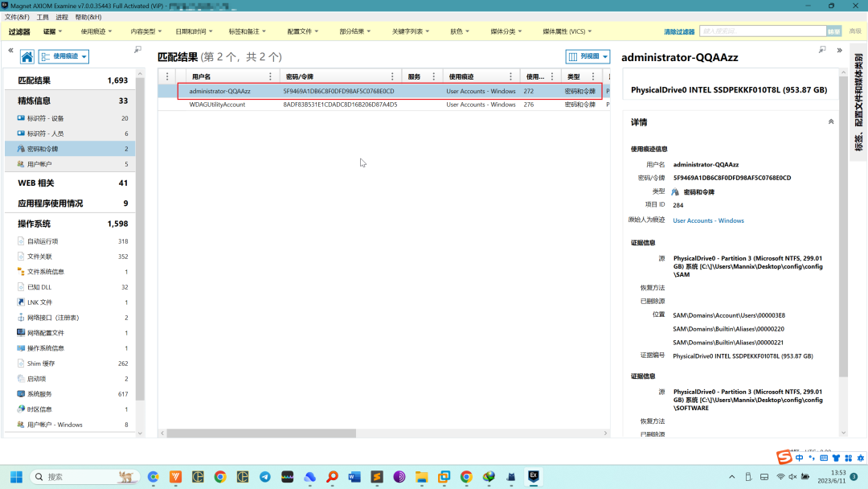Open Windows Start menu
868x489 pixels.
click(x=16, y=477)
